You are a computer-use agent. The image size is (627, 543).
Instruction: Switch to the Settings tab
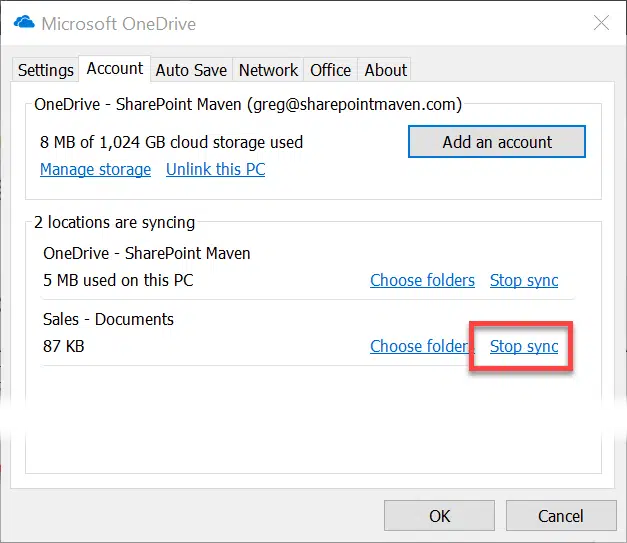(x=46, y=70)
